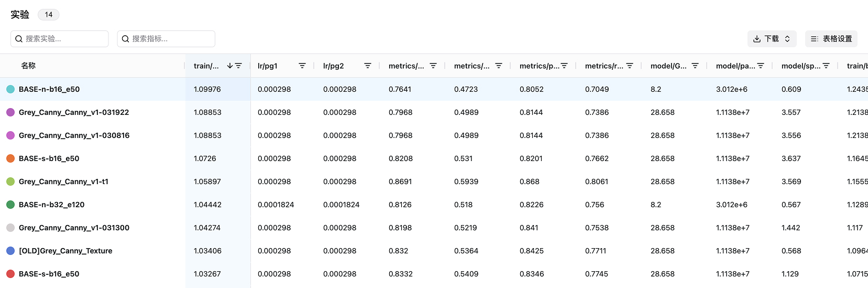Open experiment BASE-n-b16_e50
868x288 pixels.
pyautogui.click(x=49, y=89)
